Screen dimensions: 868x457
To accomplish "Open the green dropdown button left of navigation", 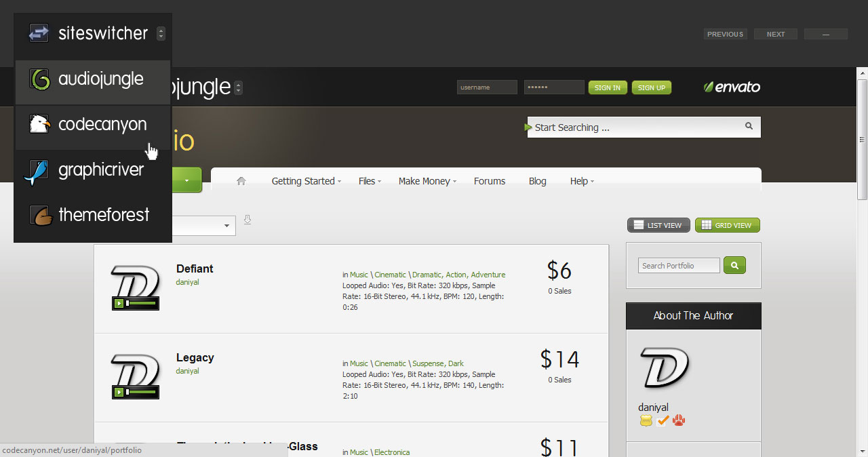I will point(187,180).
